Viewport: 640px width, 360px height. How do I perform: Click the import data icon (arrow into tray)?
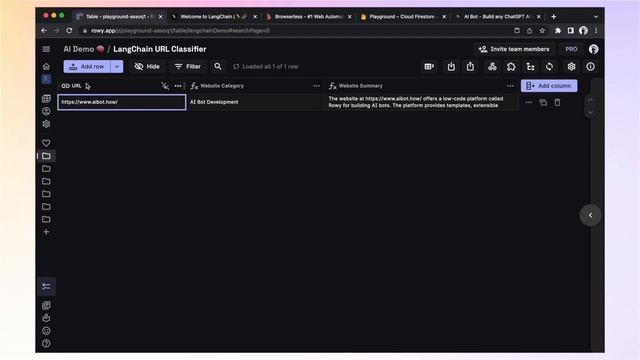pyautogui.click(x=451, y=67)
